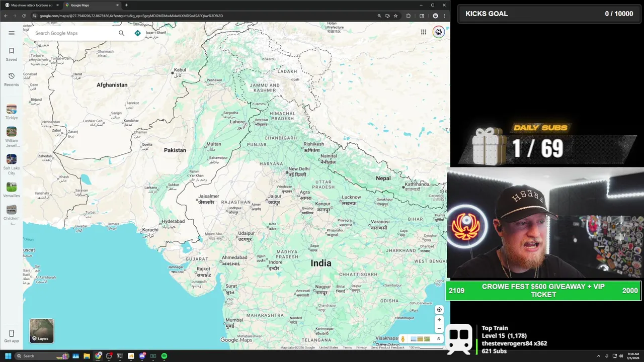Open File Explorer from the taskbar

(x=87, y=356)
